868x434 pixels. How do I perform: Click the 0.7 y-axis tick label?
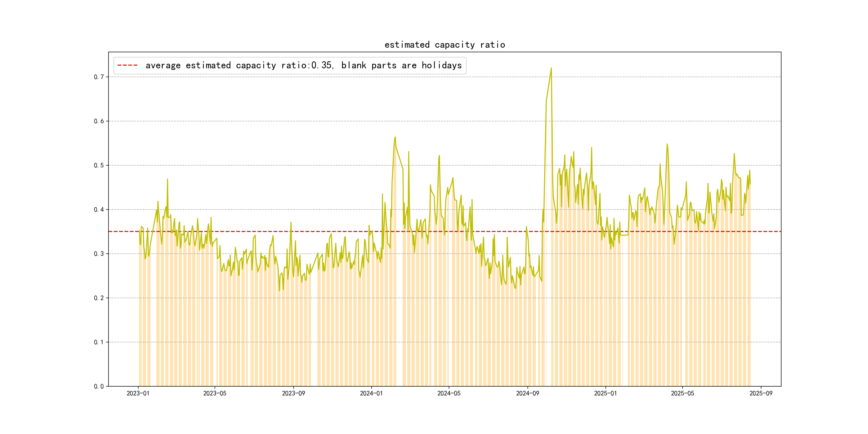(x=99, y=77)
